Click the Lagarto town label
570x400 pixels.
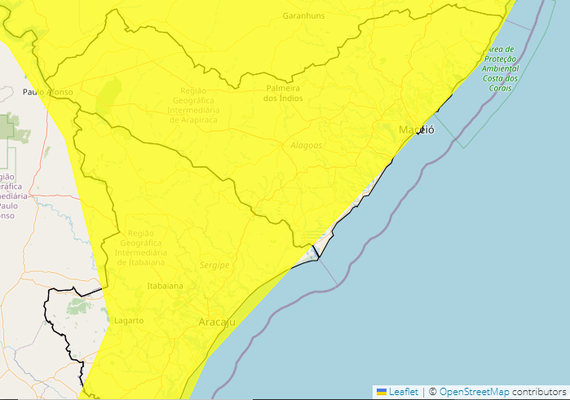pyautogui.click(x=129, y=321)
